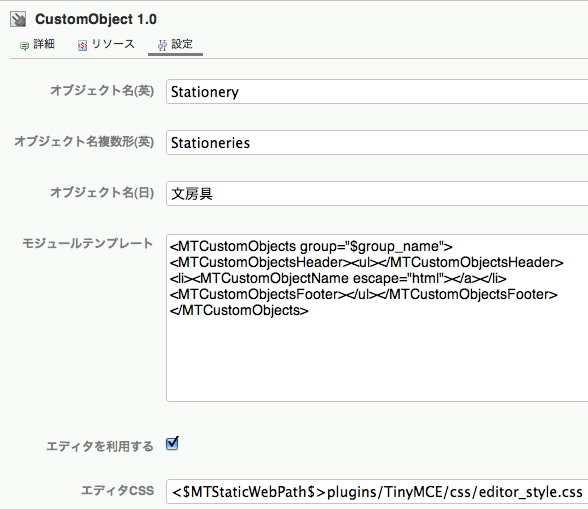This screenshot has width=588, height=509.
Task: Uncheck エディタを利用する checkbox
Action: (172, 443)
